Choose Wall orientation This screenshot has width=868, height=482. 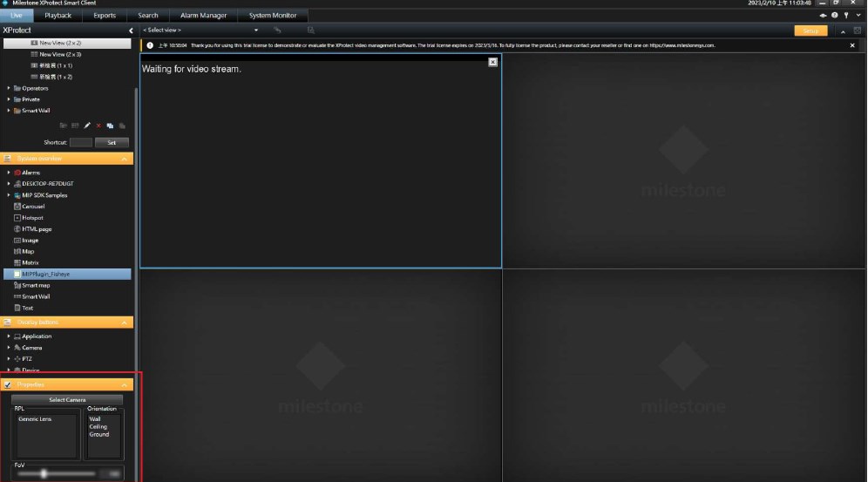point(95,419)
